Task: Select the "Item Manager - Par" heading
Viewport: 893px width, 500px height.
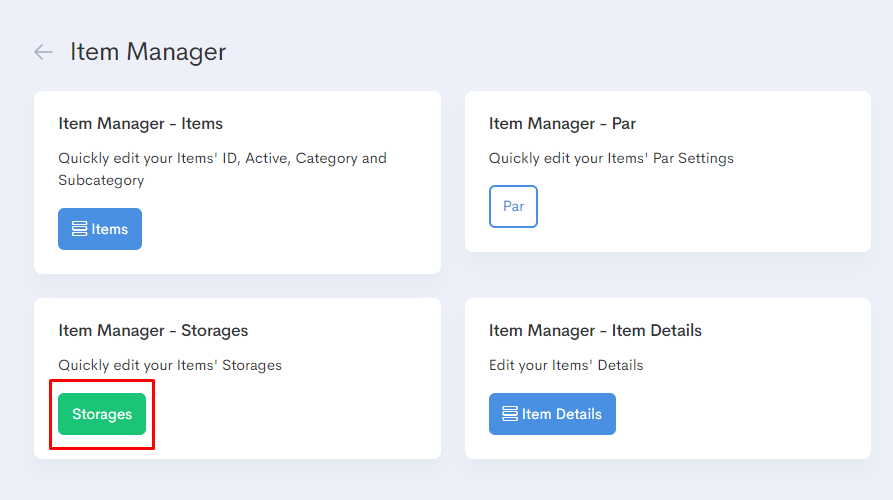Action: coord(562,124)
